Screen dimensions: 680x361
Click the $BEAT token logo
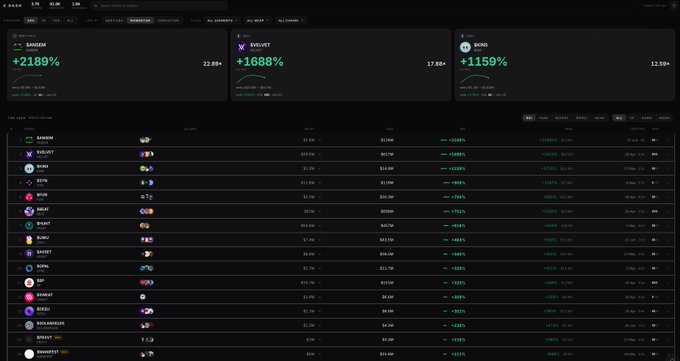tap(29, 211)
